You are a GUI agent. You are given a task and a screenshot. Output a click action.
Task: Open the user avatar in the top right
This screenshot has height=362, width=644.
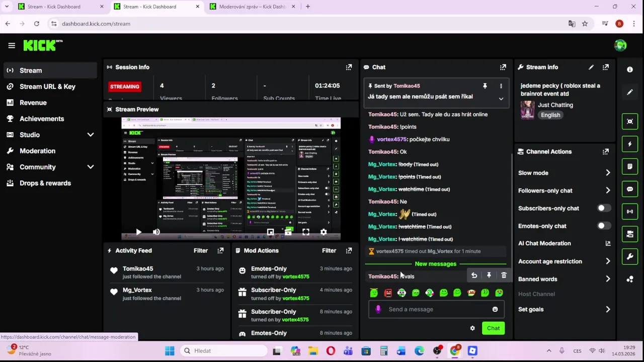pos(620,45)
